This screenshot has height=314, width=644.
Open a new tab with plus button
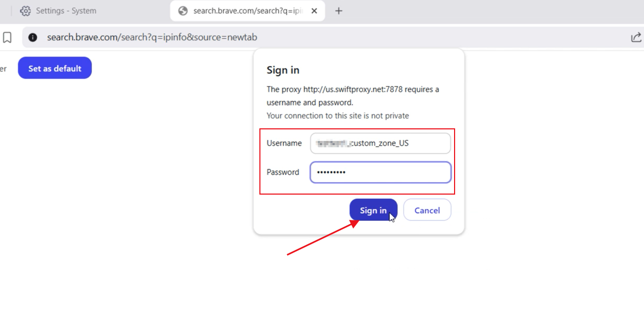coord(339,11)
